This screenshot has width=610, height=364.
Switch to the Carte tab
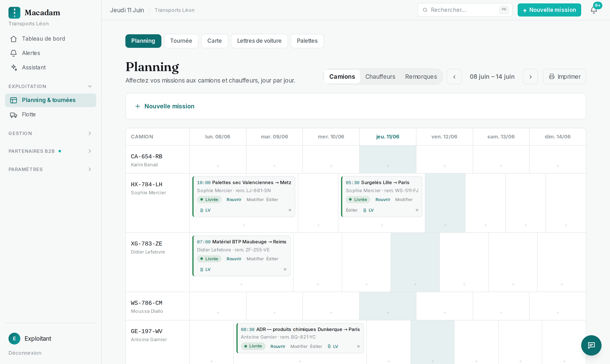215,41
